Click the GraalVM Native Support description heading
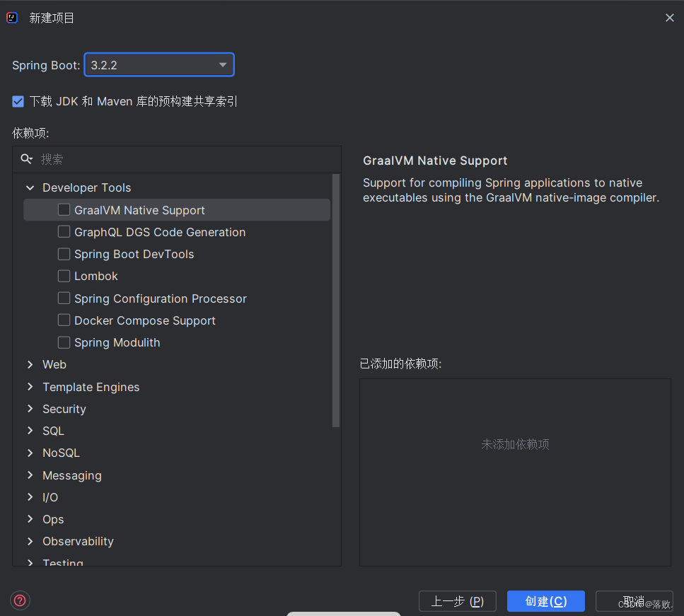Screen dimensions: 684x616 point(435,161)
